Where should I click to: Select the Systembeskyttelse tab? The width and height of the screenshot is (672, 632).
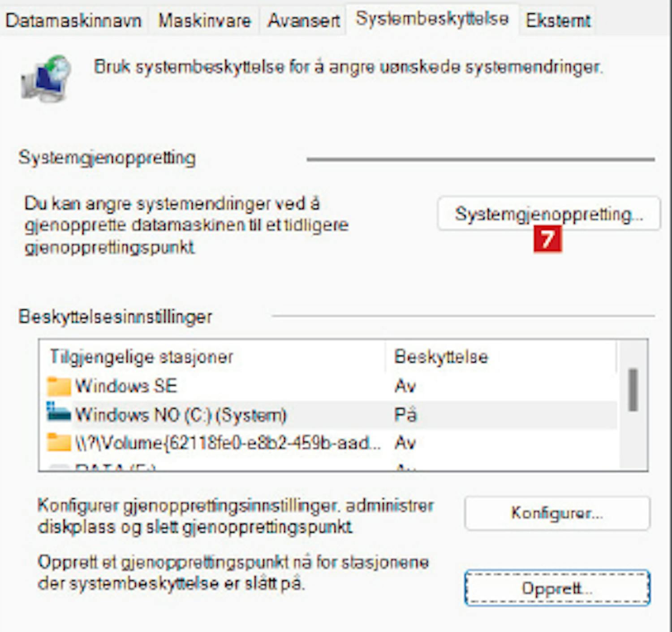tap(432, 19)
